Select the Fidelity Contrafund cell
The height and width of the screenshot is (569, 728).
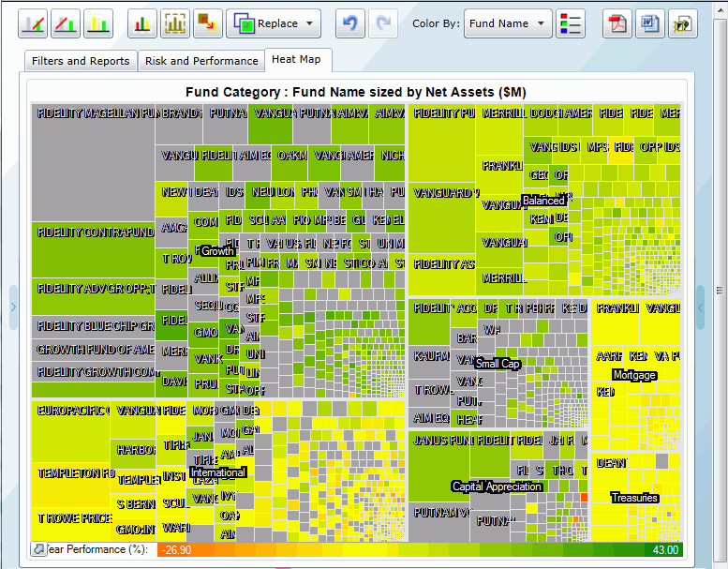pyautogui.click(x=94, y=250)
